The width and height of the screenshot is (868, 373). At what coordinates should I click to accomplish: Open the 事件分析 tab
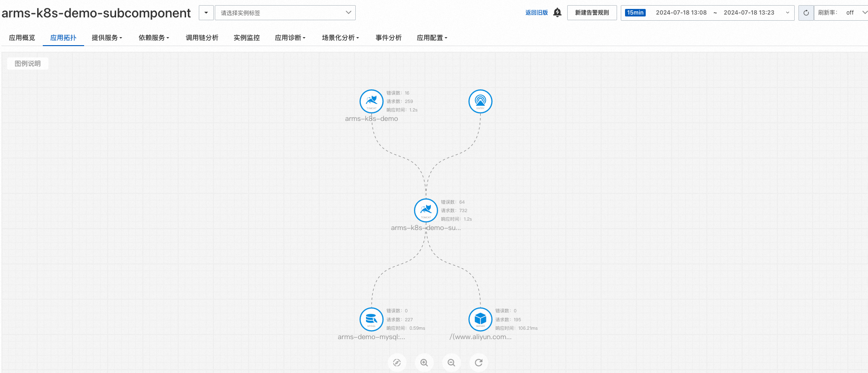point(389,38)
